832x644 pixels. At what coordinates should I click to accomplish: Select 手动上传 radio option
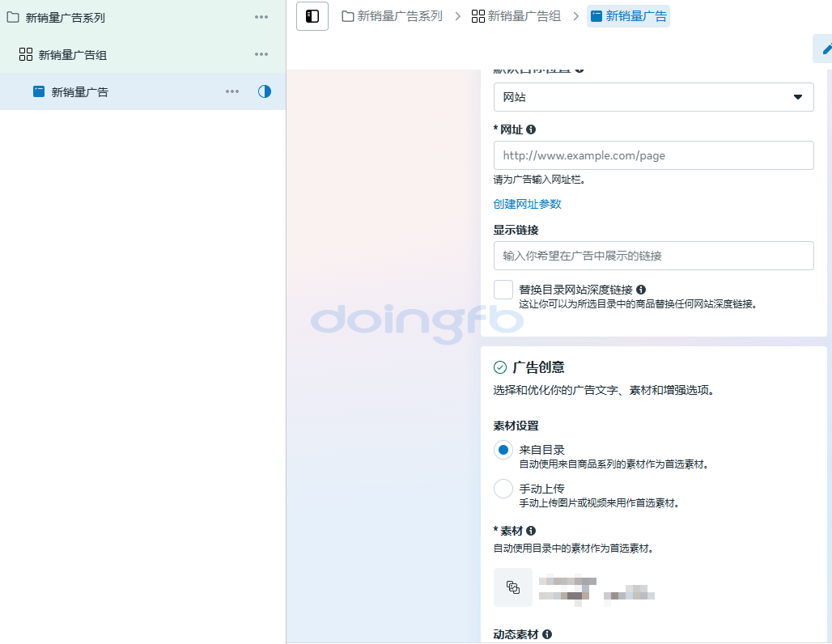(x=503, y=489)
